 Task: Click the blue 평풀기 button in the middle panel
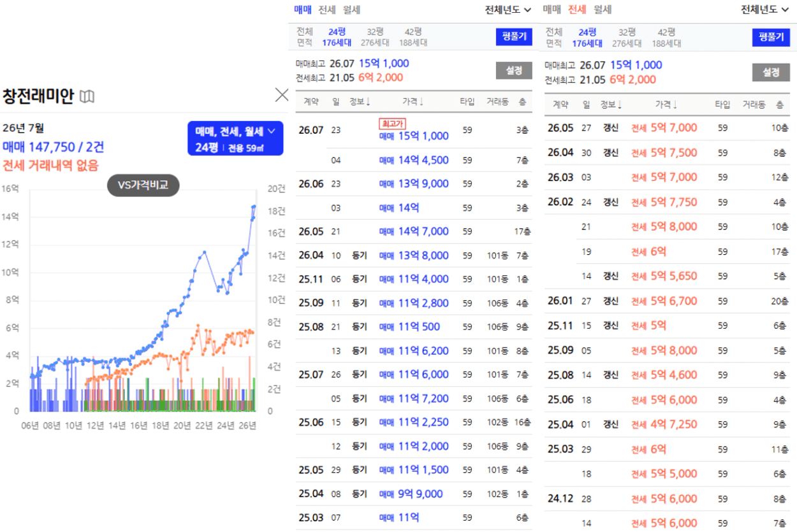(x=514, y=36)
